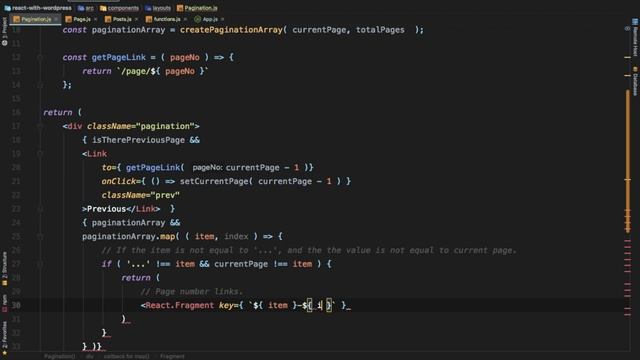The height and width of the screenshot is (360, 640).
Task: Open the Database tool window
Action: [x=635, y=81]
